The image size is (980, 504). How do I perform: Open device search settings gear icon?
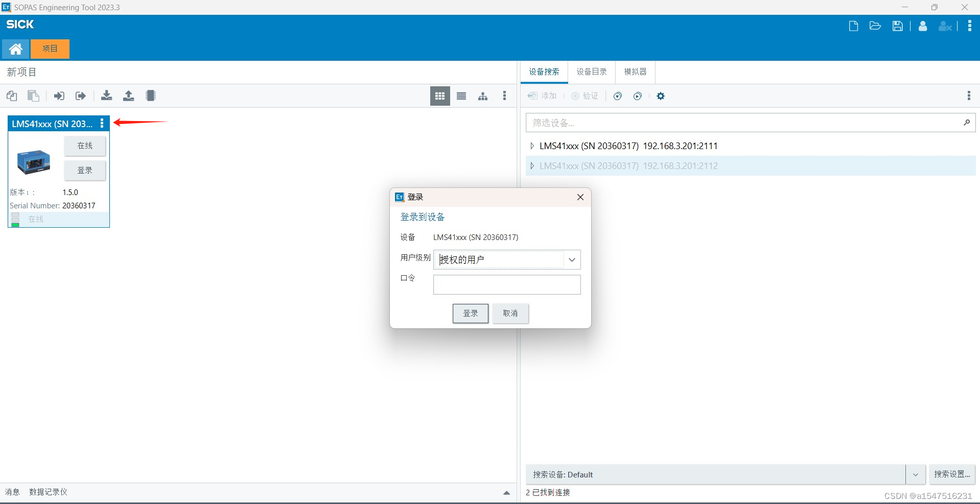[661, 96]
